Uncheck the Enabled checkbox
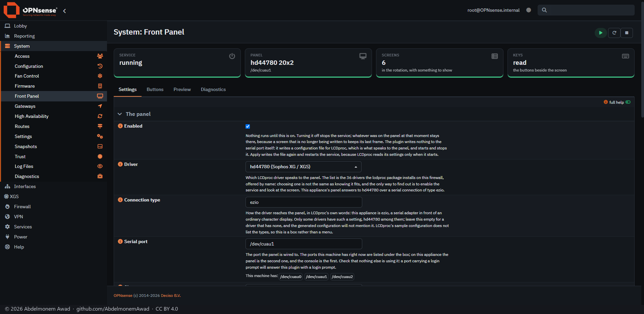The width and height of the screenshot is (644, 314). (x=248, y=127)
